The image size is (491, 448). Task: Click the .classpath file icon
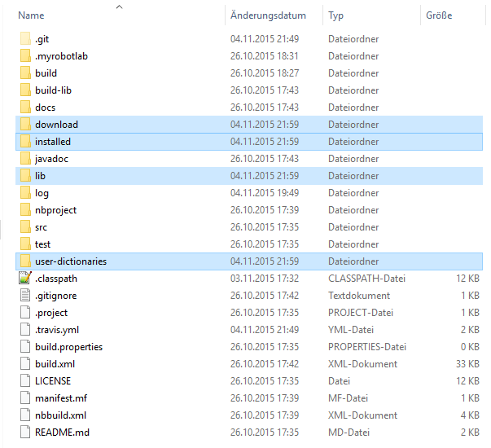tap(25, 279)
